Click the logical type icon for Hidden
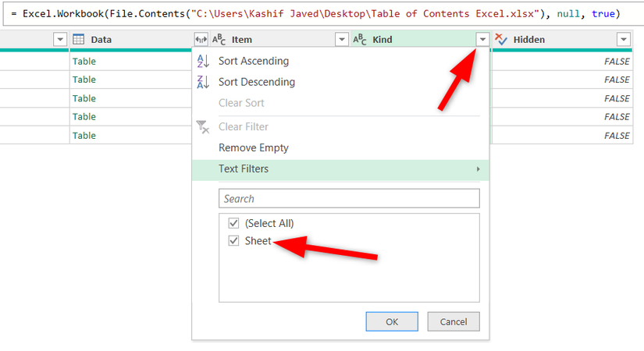The height and width of the screenshot is (351, 644). pos(500,40)
